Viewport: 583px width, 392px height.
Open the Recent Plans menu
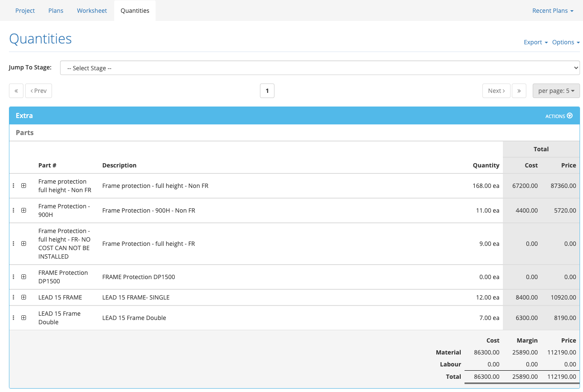click(x=553, y=11)
